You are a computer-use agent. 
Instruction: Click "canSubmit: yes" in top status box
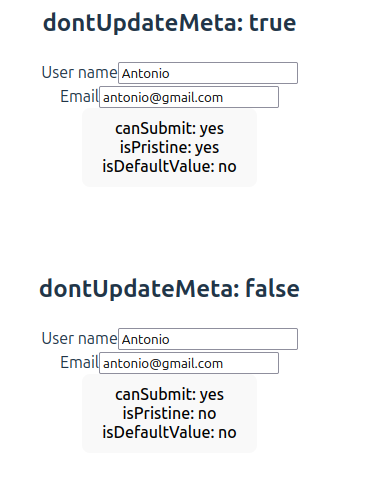pos(169,129)
